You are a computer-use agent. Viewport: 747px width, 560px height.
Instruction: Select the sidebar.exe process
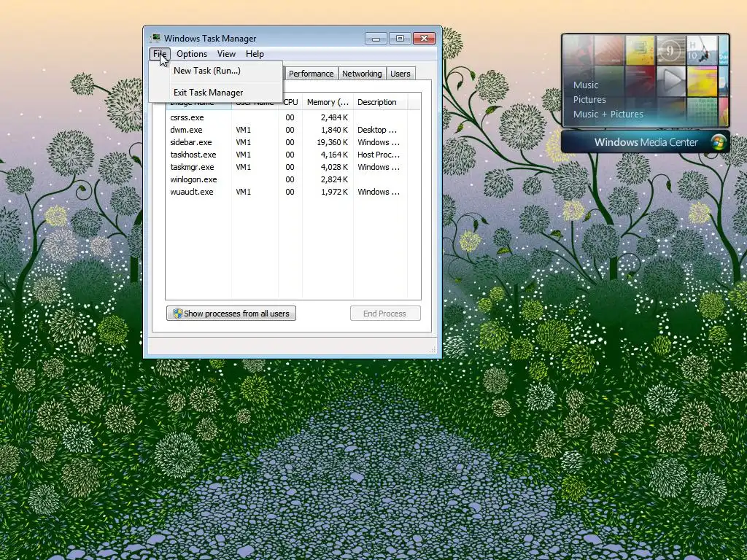point(287,142)
